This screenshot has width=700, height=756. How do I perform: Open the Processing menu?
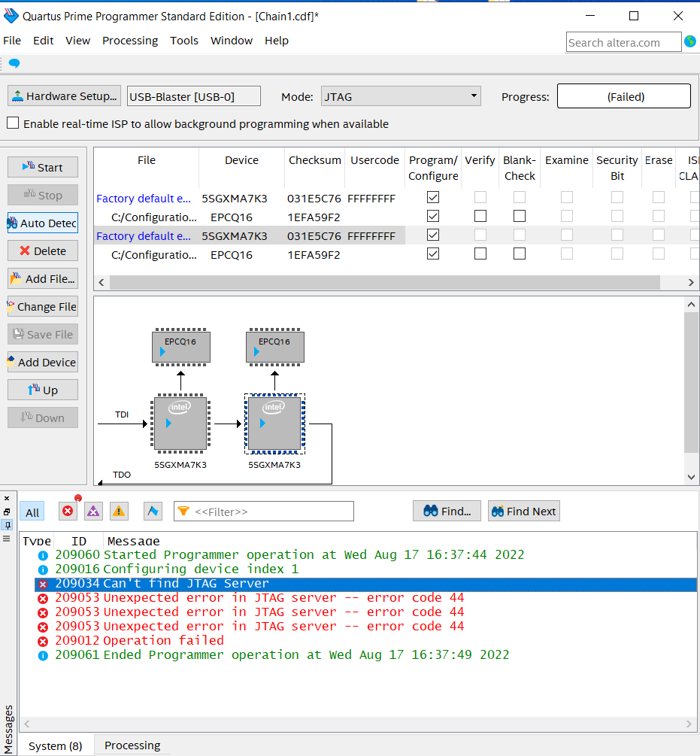[130, 41]
